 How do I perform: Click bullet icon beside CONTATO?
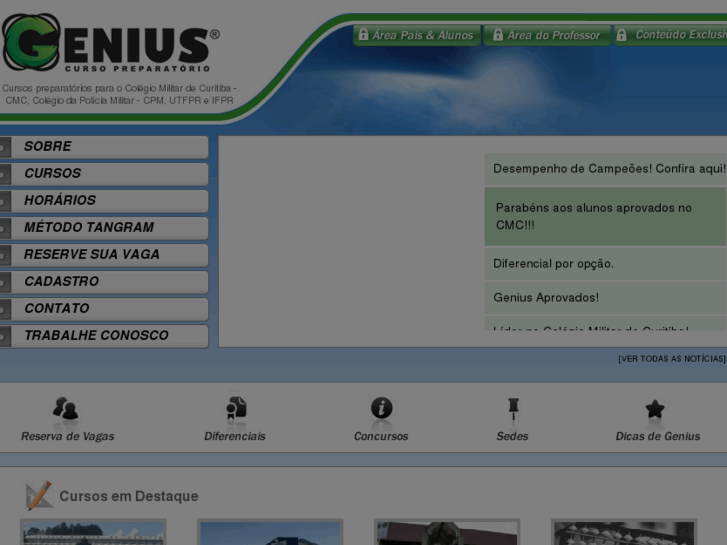[4, 310]
